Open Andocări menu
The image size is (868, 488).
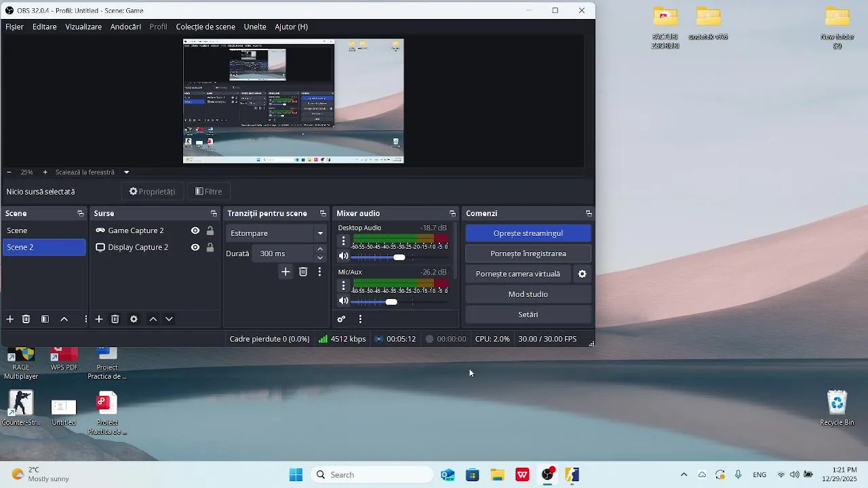(125, 27)
